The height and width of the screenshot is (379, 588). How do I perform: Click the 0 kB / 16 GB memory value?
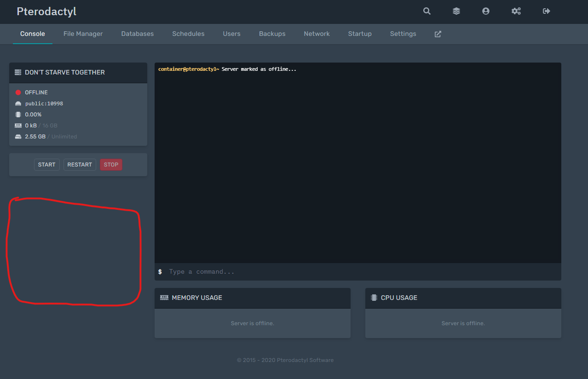41,126
